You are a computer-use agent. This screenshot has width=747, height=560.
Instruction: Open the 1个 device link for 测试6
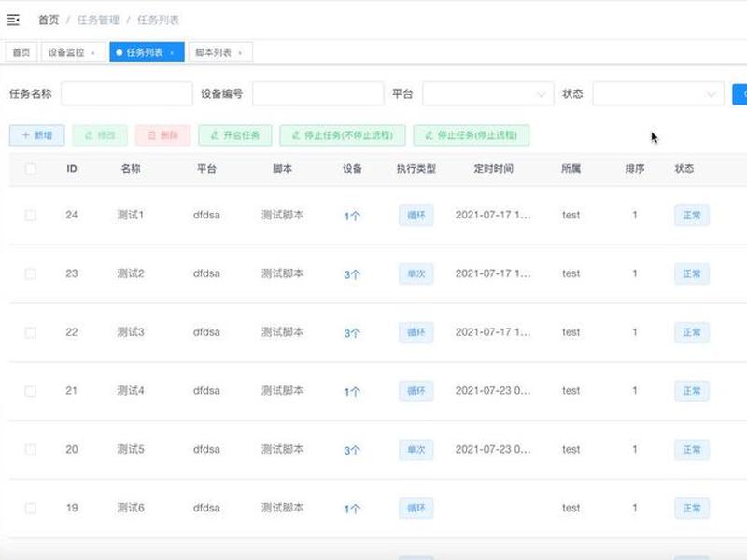pos(352,509)
